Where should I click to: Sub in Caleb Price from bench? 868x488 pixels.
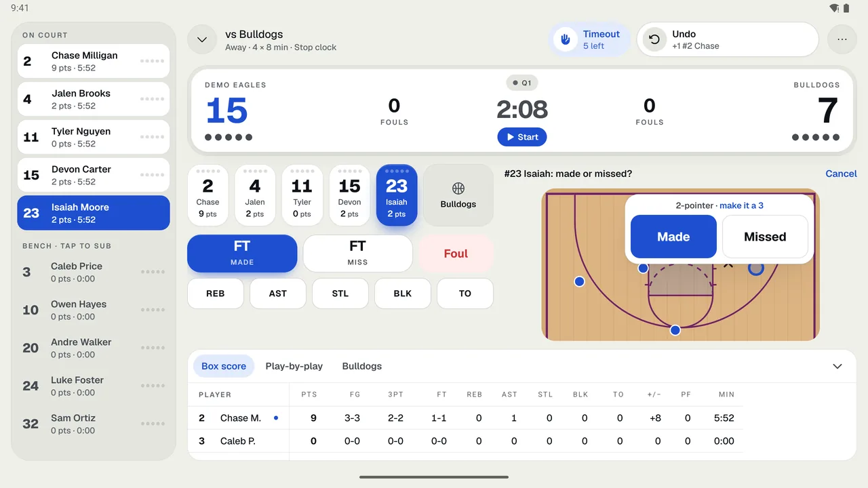click(x=94, y=272)
